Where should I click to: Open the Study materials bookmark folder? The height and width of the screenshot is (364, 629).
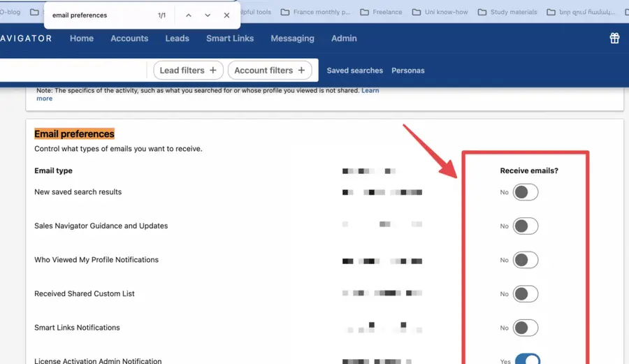pyautogui.click(x=507, y=12)
